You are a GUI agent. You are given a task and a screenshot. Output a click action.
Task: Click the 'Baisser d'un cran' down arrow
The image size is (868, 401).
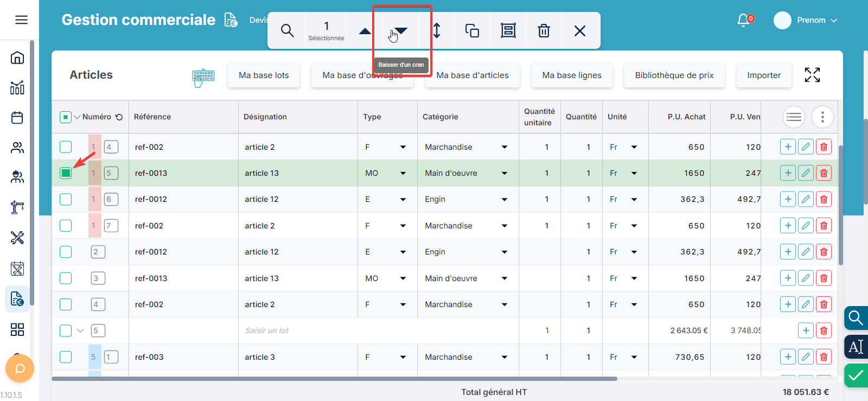[x=401, y=31]
